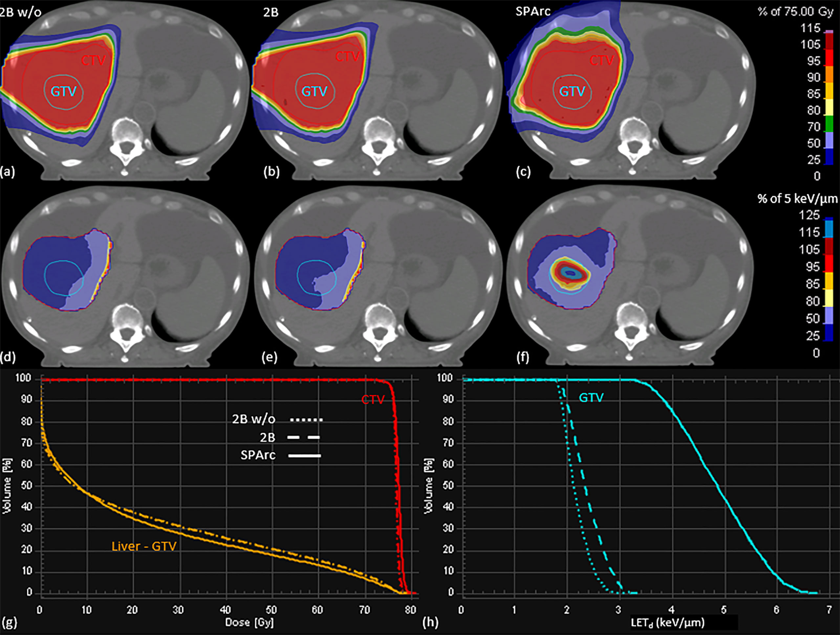Click the CTV label in panel (a)
Viewport: 840px width, 635px height.
pos(93,60)
